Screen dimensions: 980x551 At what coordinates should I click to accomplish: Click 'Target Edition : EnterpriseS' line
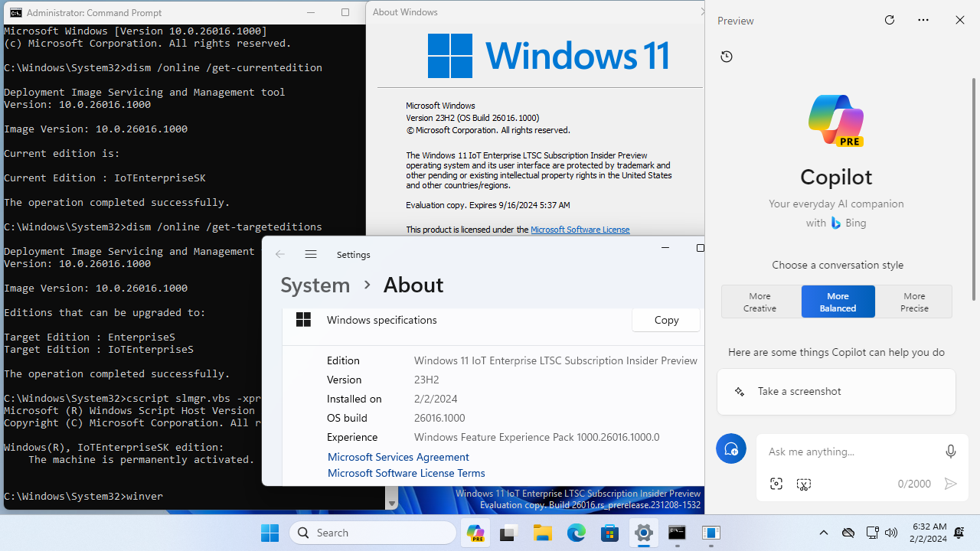pos(90,337)
